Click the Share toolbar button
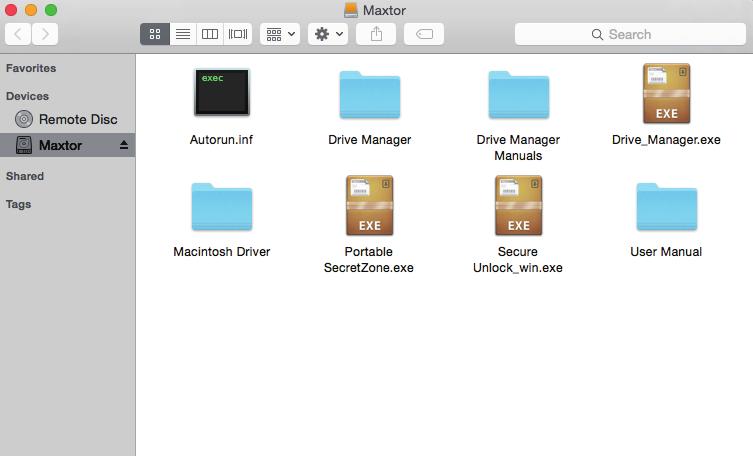The image size is (753, 456). tap(376, 34)
